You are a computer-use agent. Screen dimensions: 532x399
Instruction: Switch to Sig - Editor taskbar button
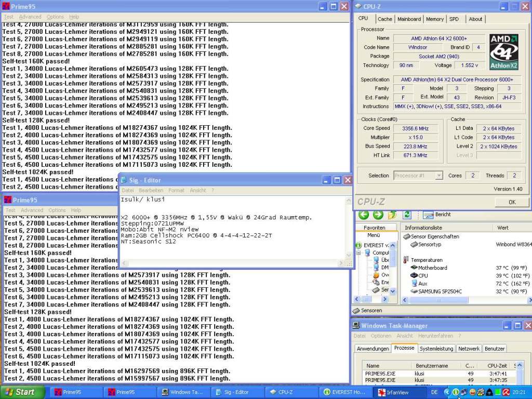(237, 392)
